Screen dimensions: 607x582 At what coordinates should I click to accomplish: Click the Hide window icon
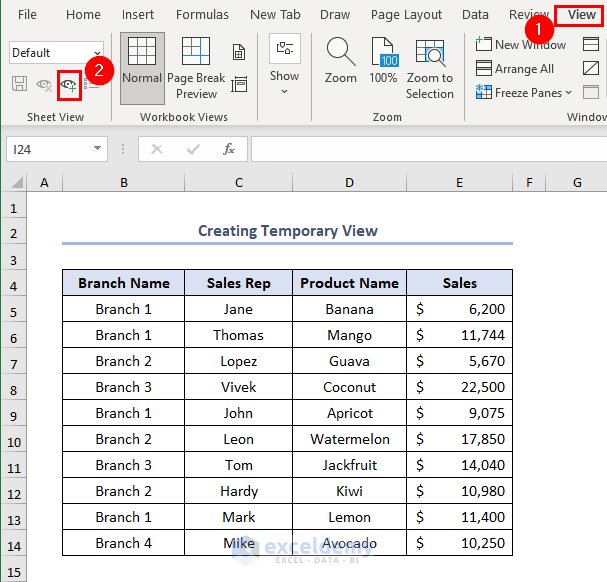(591, 69)
